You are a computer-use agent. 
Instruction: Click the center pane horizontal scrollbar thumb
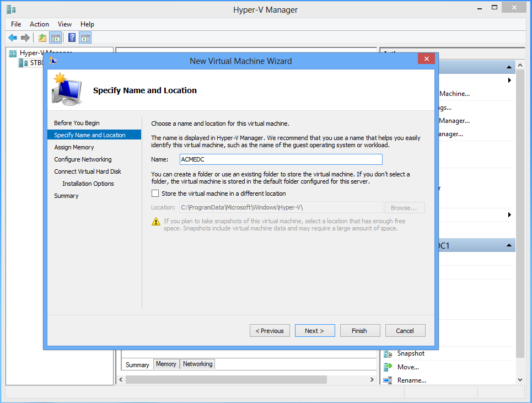point(226,380)
